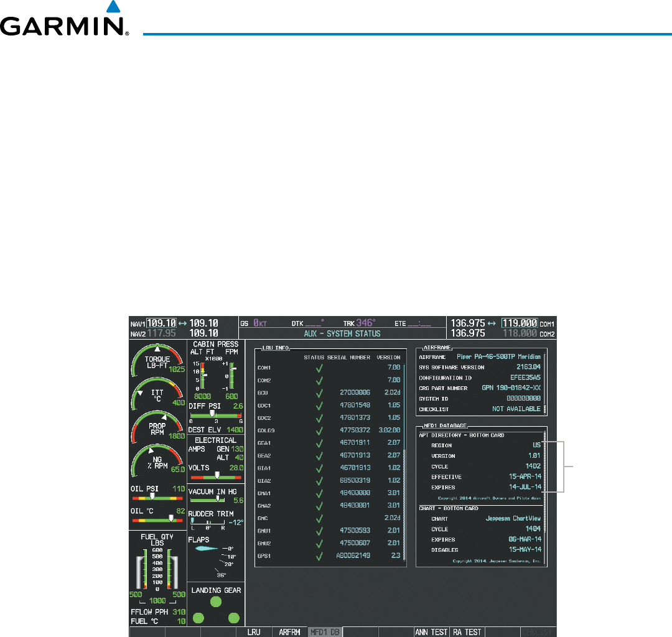The image size is (672, 637).
Task: Click GPS1 serial number AB0062149
Action: pos(353,556)
